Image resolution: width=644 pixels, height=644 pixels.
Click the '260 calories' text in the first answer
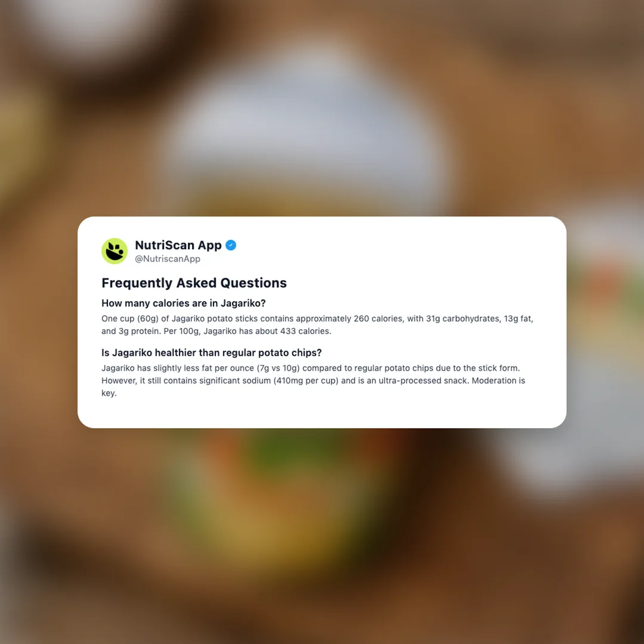coord(378,318)
